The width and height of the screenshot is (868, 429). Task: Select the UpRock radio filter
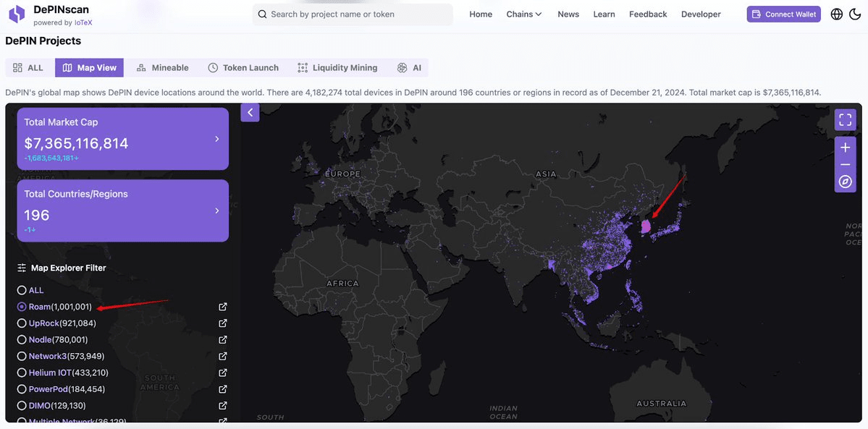click(22, 323)
